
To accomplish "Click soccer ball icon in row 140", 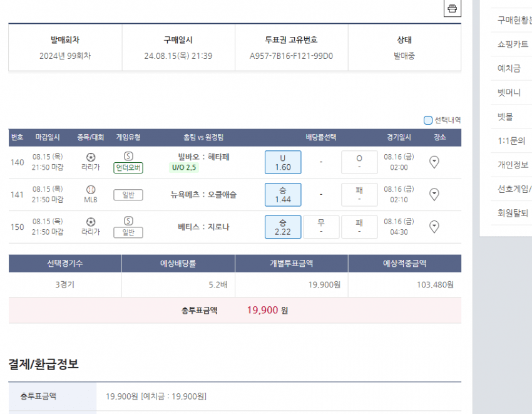I will tap(91, 157).
